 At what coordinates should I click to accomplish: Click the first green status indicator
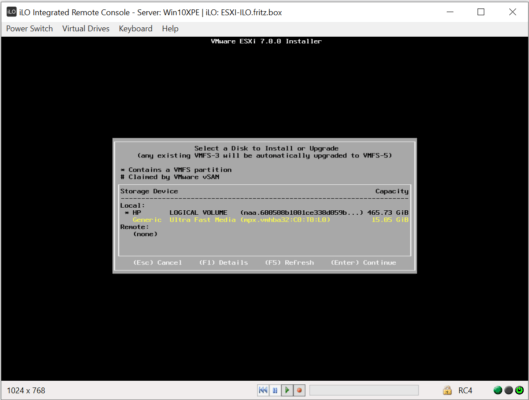tap(498, 390)
